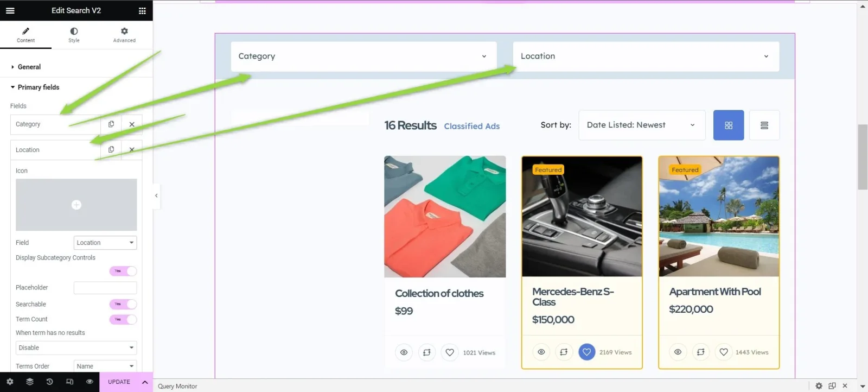Select the Category field item
This screenshot has height=392, width=868.
click(x=55, y=124)
